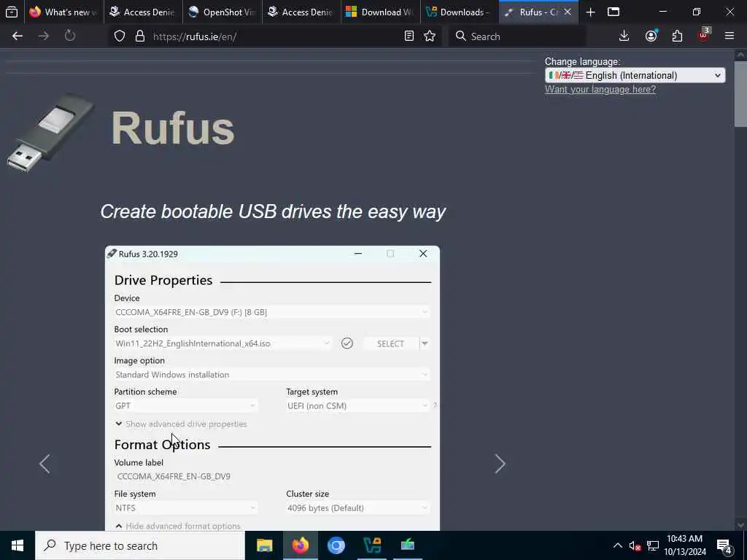Click the Drive Properties heading

point(163,280)
